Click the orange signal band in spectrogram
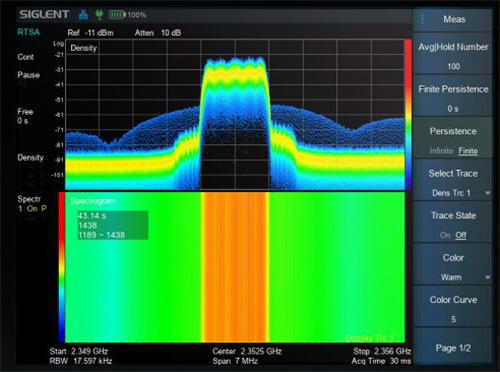 click(235, 267)
